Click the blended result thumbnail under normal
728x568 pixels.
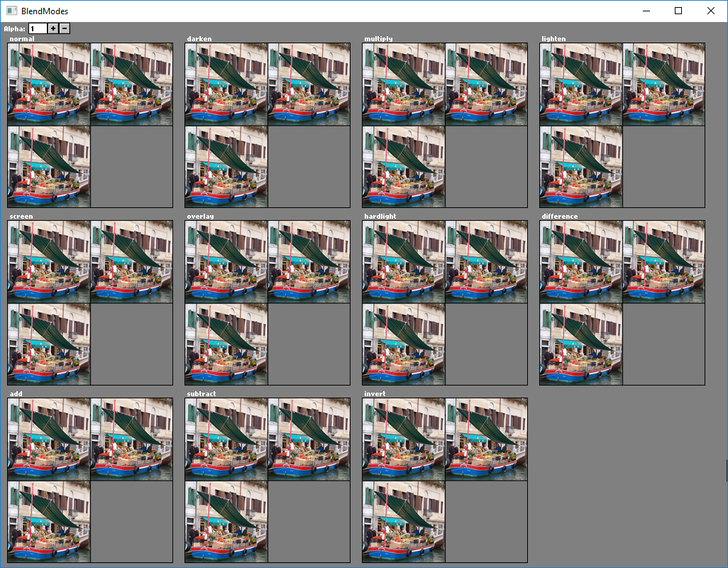coord(48,165)
